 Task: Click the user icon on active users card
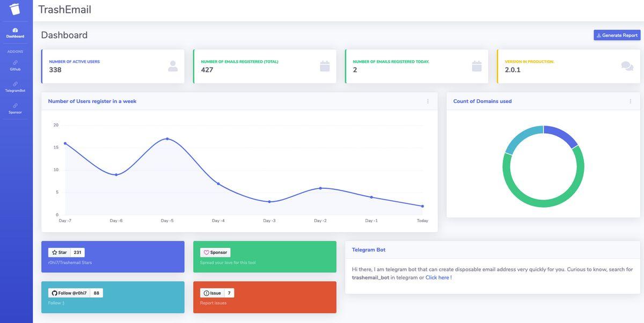click(x=172, y=66)
